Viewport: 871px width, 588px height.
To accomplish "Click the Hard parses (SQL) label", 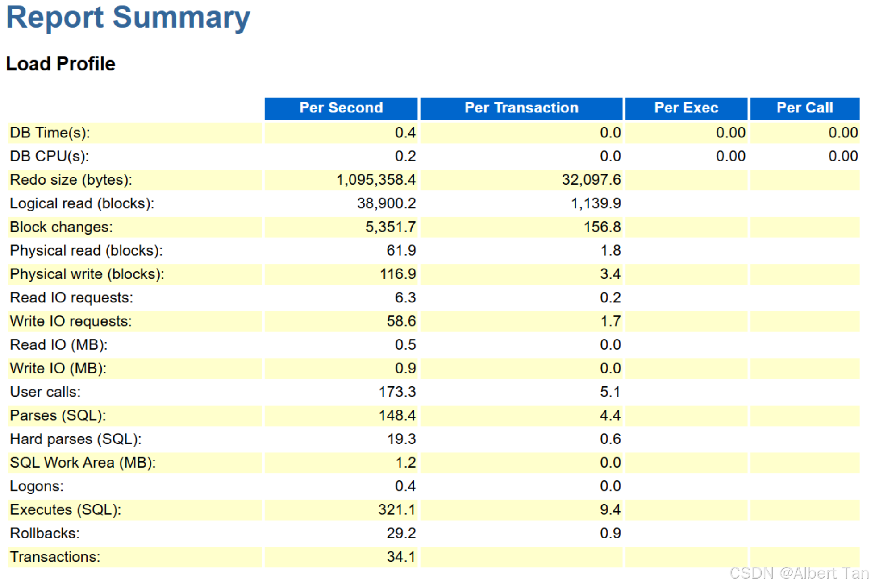I will (x=75, y=439).
